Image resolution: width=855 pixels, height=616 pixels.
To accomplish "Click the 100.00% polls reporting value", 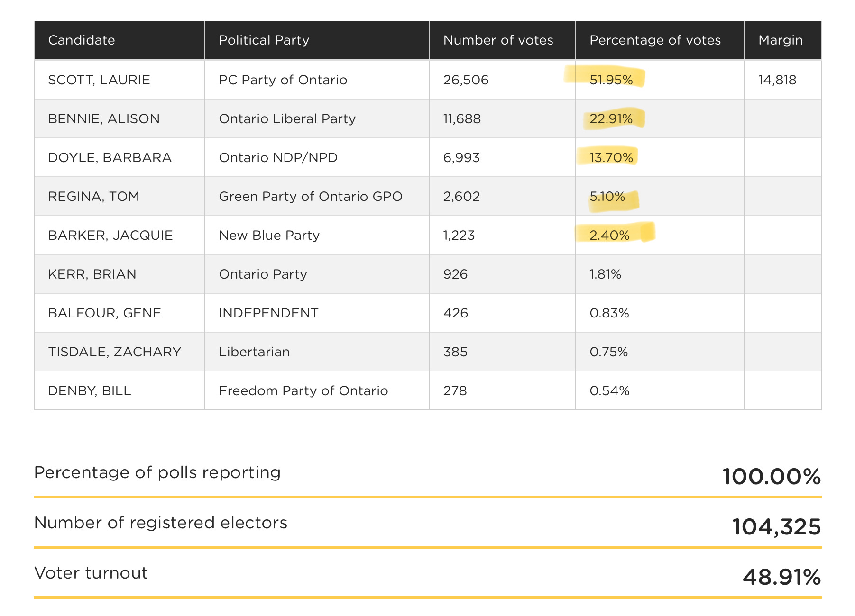I will [x=772, y=477].
